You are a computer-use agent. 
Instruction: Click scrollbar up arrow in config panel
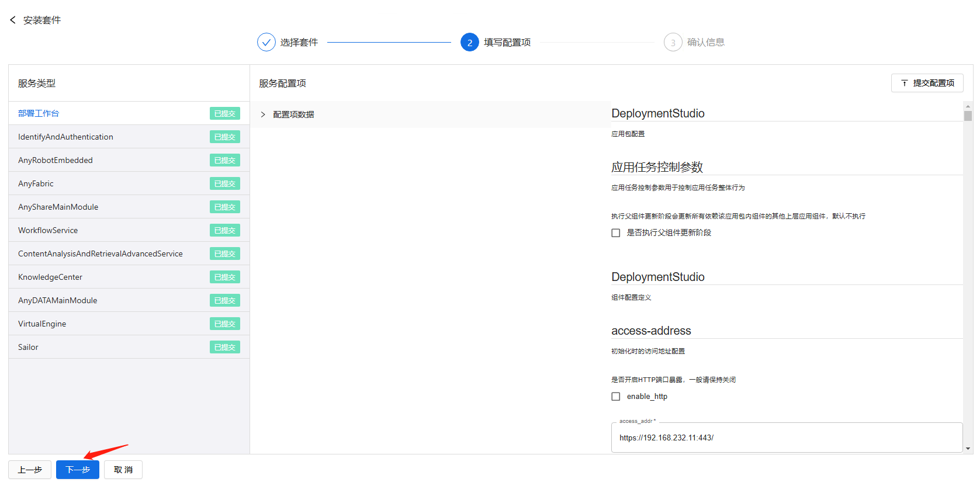[968, 106]
